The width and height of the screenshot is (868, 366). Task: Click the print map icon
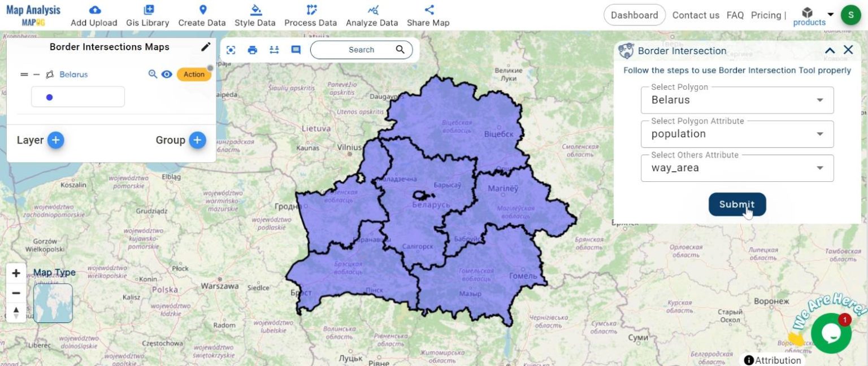point(253,50)
